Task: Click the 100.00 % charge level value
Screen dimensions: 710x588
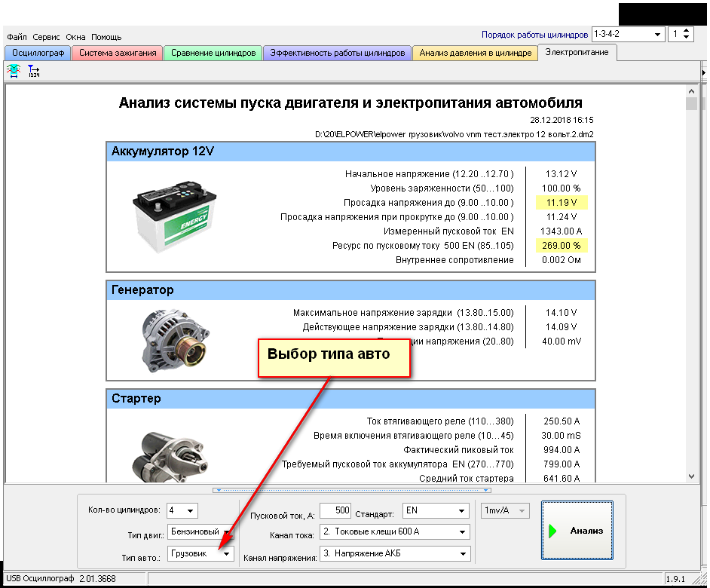Action: point(562,188)
